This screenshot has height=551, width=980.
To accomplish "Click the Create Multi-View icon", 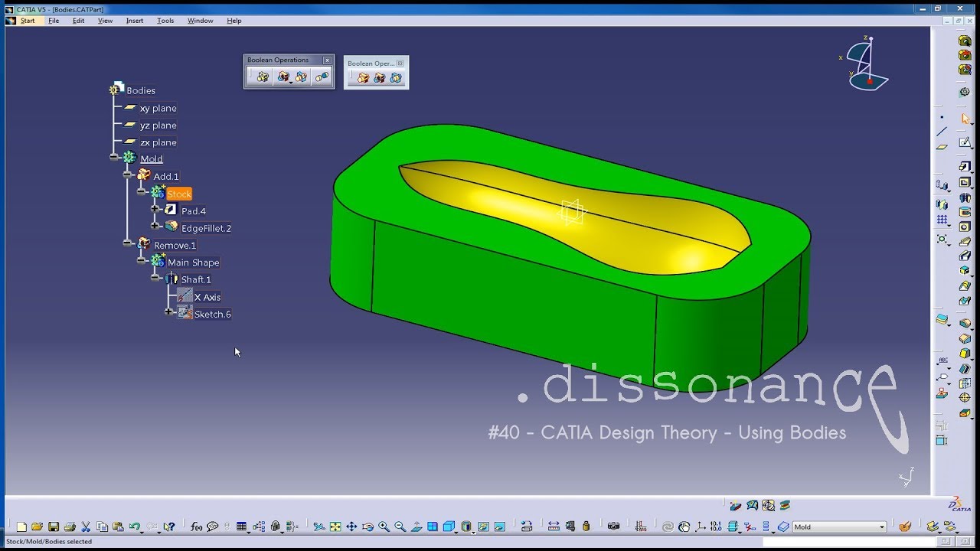I will click(x=433, y=527).
